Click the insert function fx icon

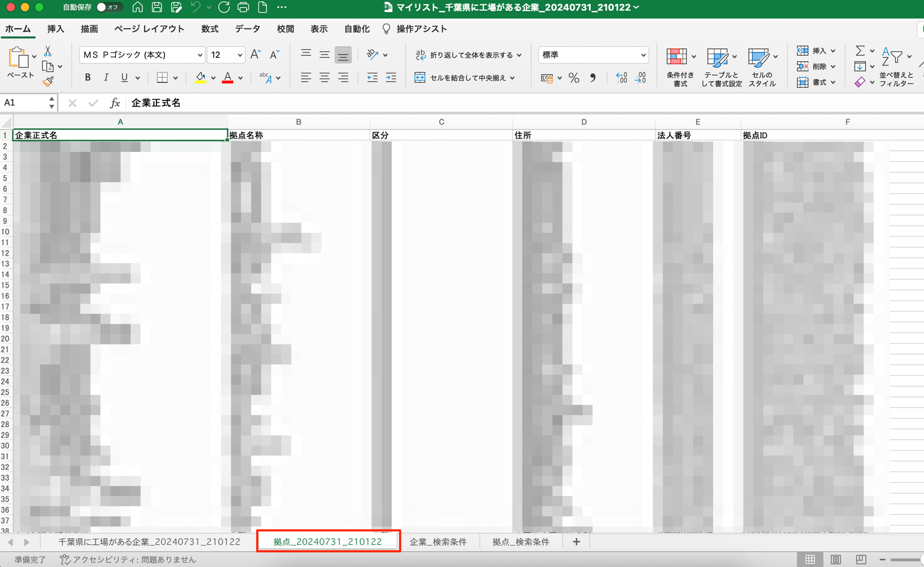coord(115,103)
